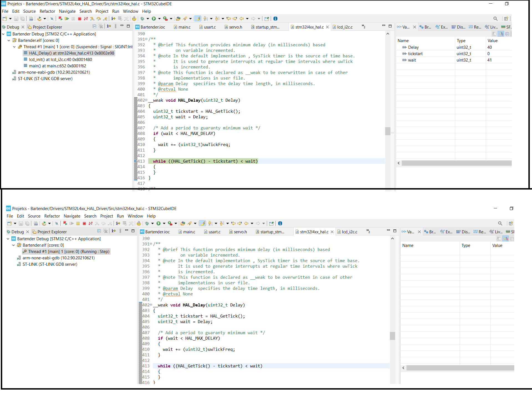The width and height of the screenshot is (532, 399).
Task: Open dropdown arrow beside upper Run button
Action: coord(159,19)
